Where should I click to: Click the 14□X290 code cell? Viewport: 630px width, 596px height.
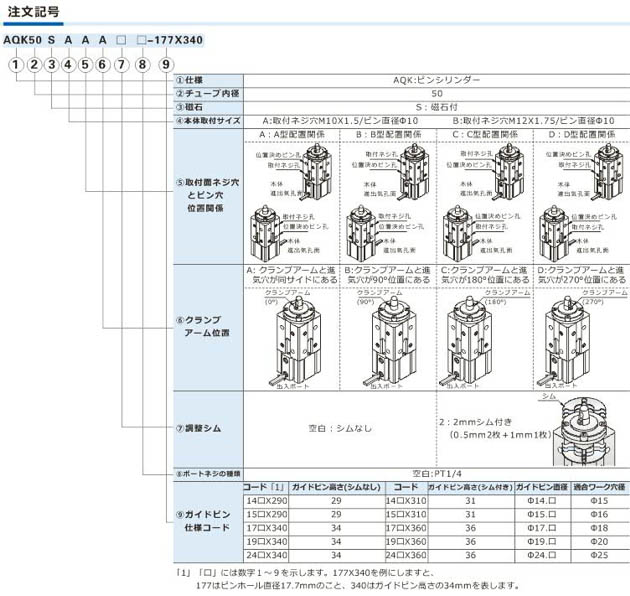[x=266, y=501]
